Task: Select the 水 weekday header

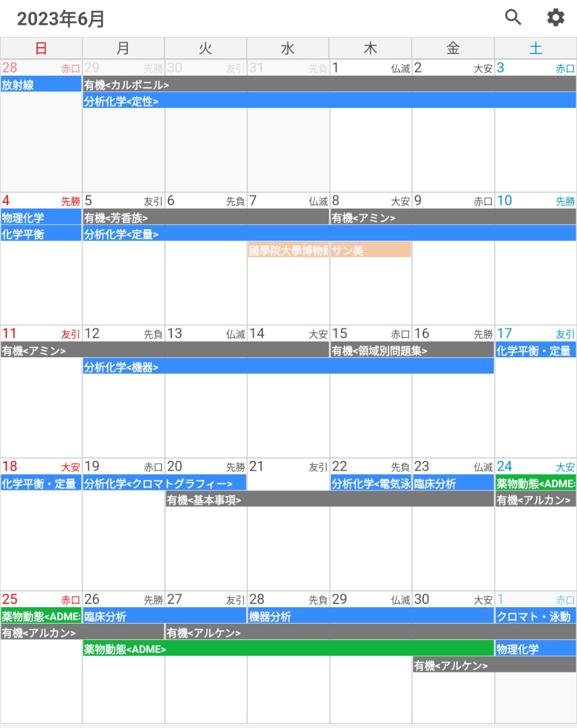Action: 288,48
